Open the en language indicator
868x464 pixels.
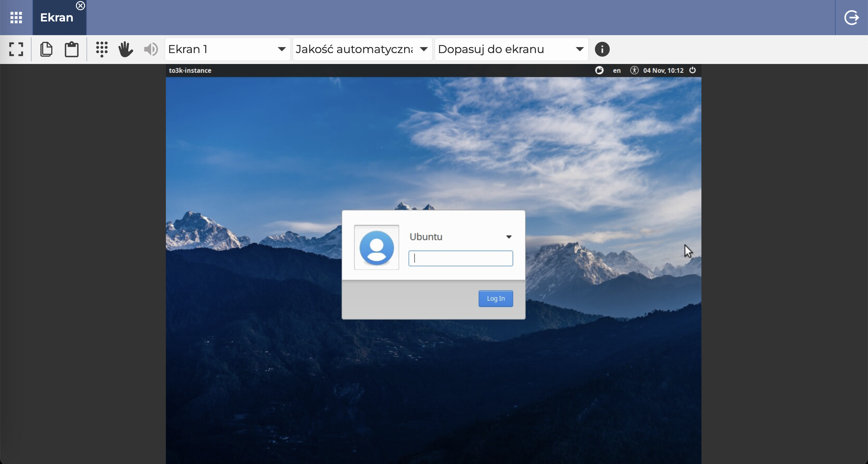coord(617,71)
